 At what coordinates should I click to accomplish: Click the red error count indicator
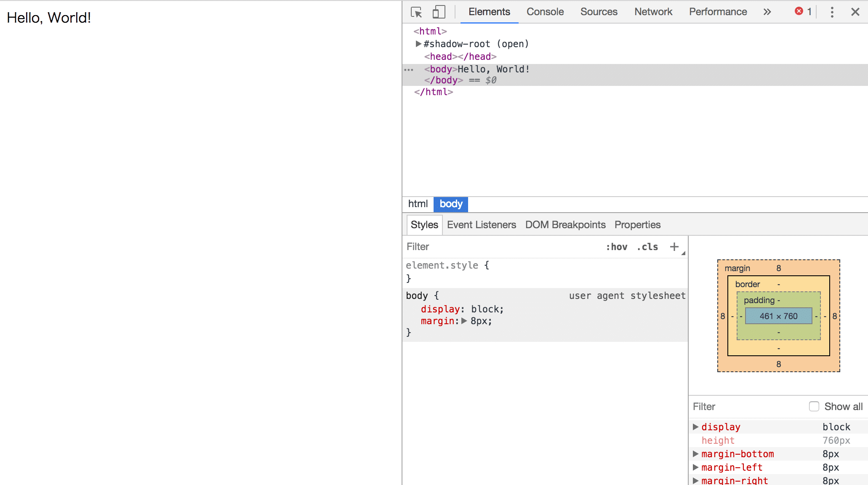click(x=803, y=12)
